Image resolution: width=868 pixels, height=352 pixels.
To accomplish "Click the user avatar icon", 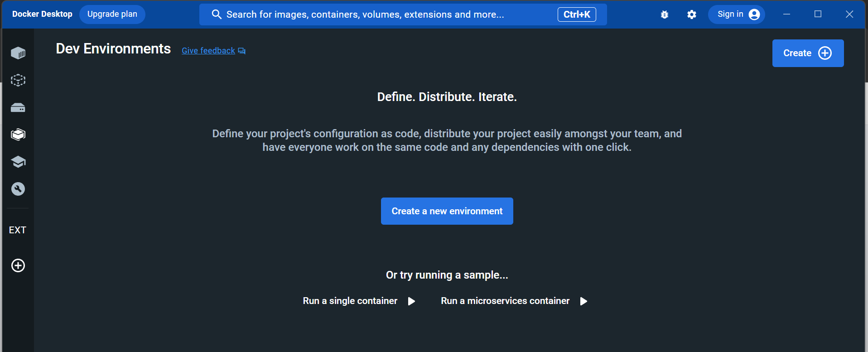I will pyautogui.click(x=754, y=14).
